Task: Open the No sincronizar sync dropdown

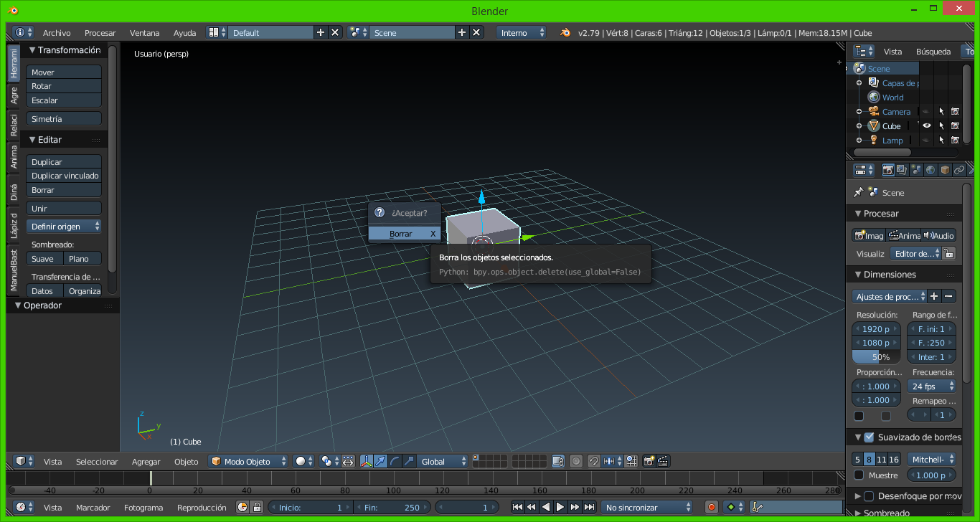Action: tap(648, 507)
